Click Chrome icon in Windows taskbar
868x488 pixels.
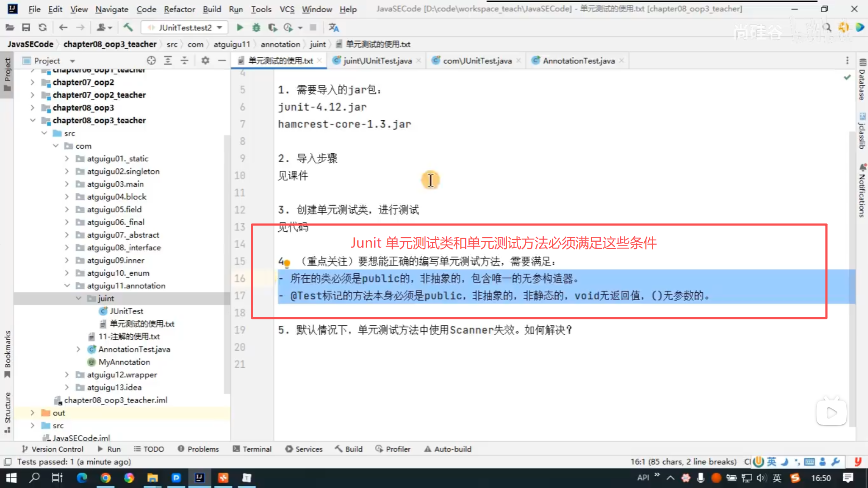106,478
